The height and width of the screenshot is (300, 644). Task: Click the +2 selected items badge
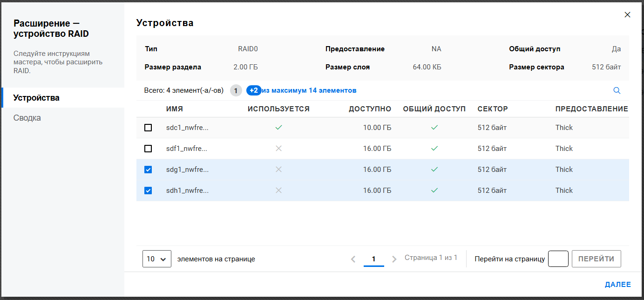pyautogui.click(x=253, y=90)
